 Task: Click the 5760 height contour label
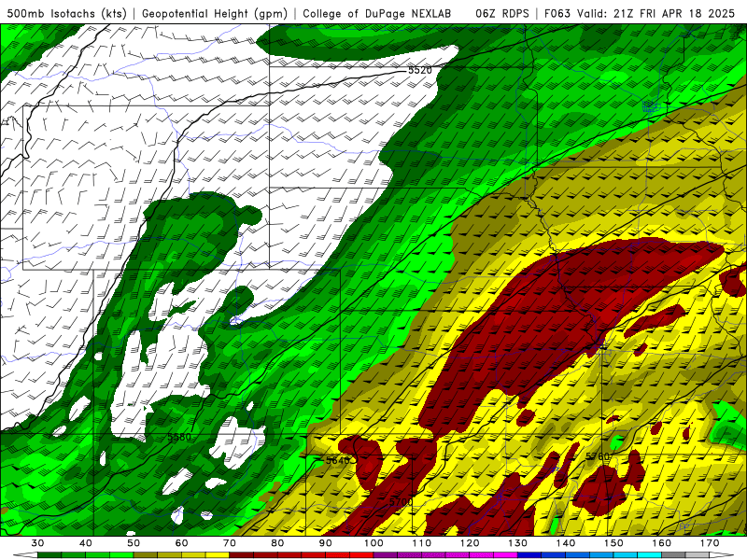pyautogui.click(x=597, y=456)
